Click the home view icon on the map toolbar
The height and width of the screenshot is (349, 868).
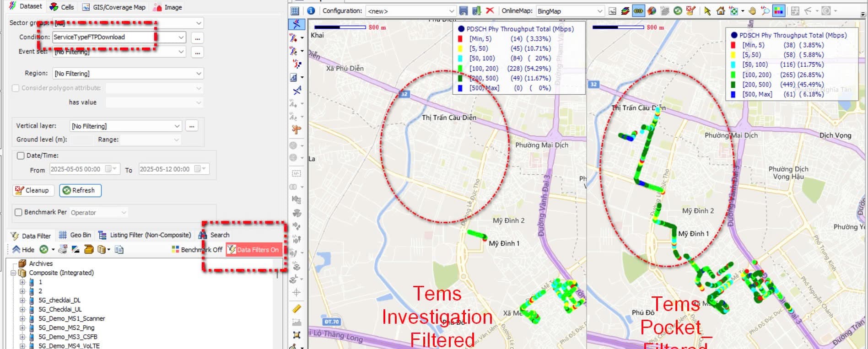click(720, 11)
